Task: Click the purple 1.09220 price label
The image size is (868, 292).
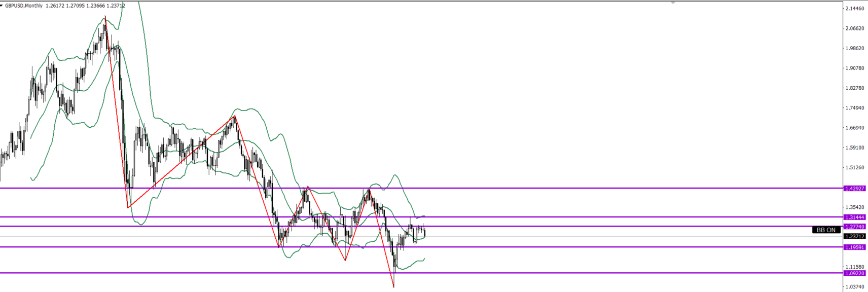Action: pyautogui.click(x=854, y=273)
